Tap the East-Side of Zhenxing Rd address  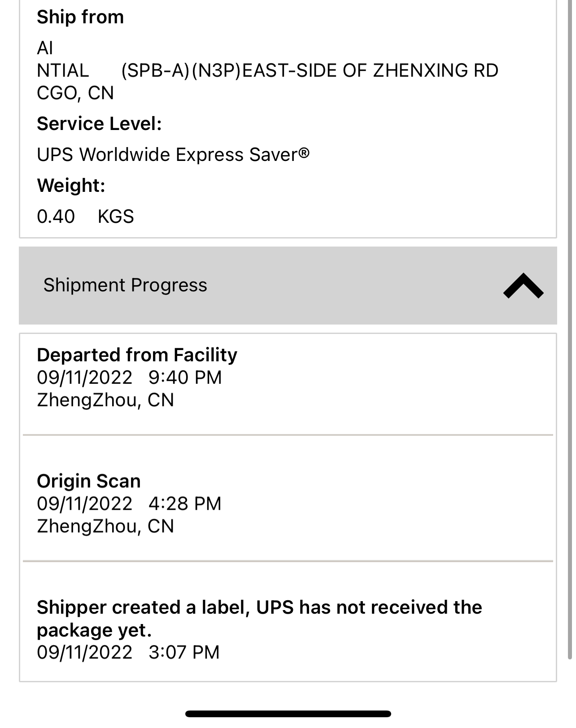(x=310, y=71)
